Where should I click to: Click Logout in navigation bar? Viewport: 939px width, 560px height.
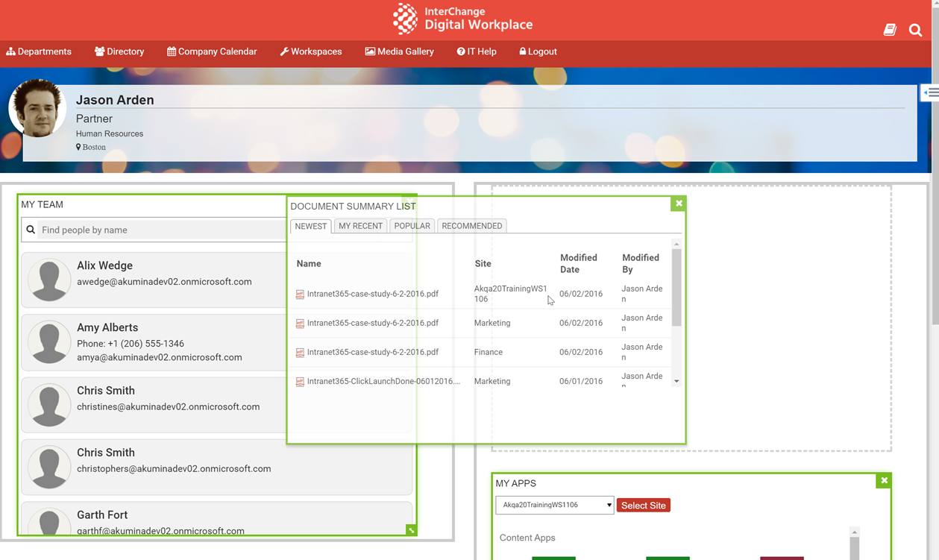click(538, 51)
